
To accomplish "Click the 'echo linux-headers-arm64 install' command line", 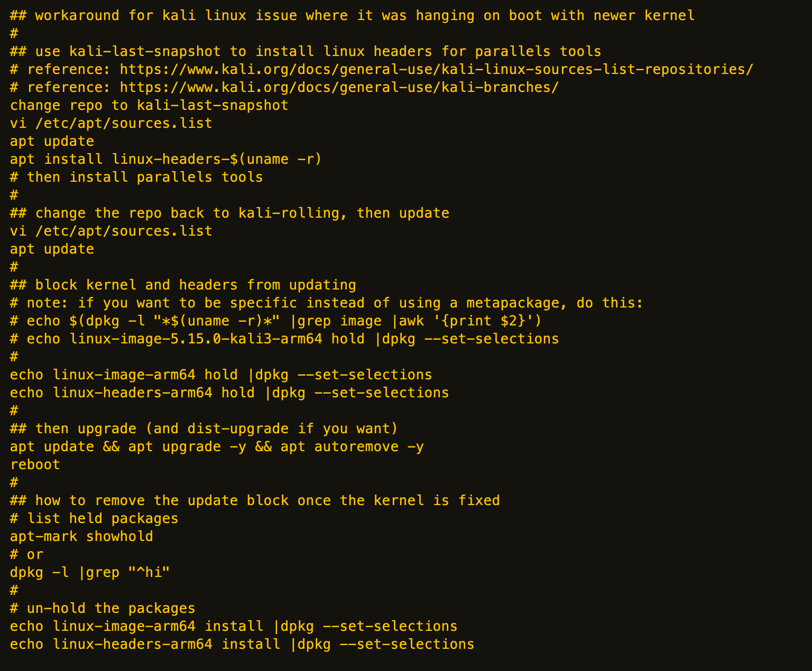I will 242,645.
